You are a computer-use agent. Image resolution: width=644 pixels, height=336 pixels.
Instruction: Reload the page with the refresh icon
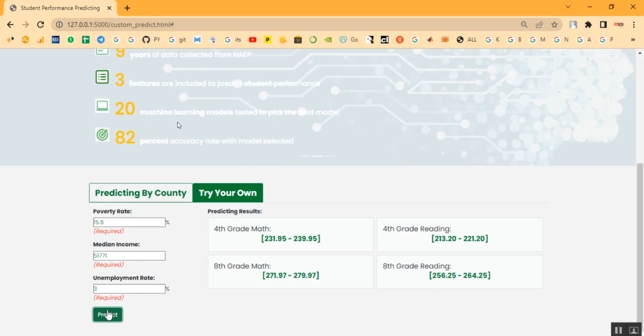tap(40, 24)
